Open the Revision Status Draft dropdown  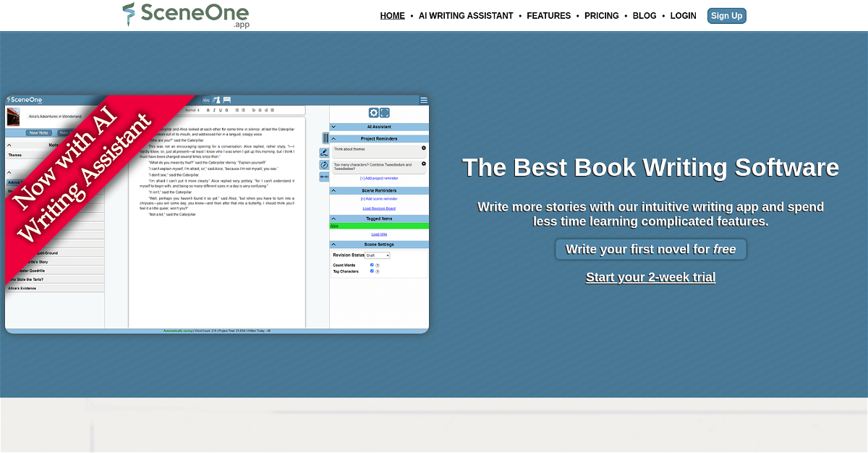pos(377,255)
